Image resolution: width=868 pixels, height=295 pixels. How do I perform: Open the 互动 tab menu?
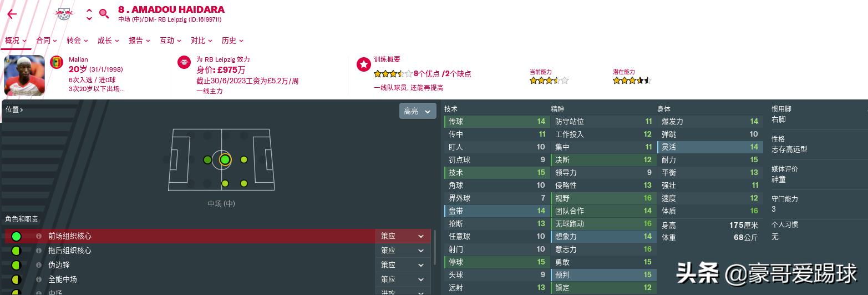coord(171,41)
